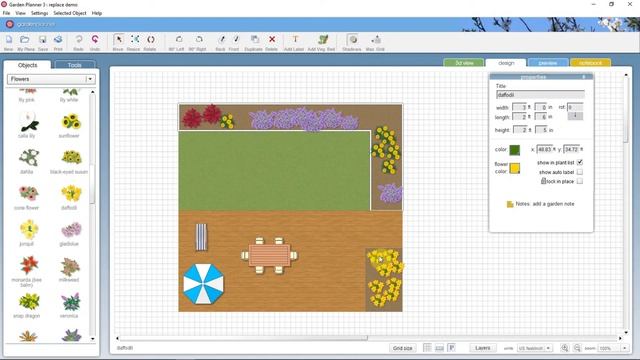Pick the calla lily object
The width and height of the screenshot is (640, 360).
(29, 122)
